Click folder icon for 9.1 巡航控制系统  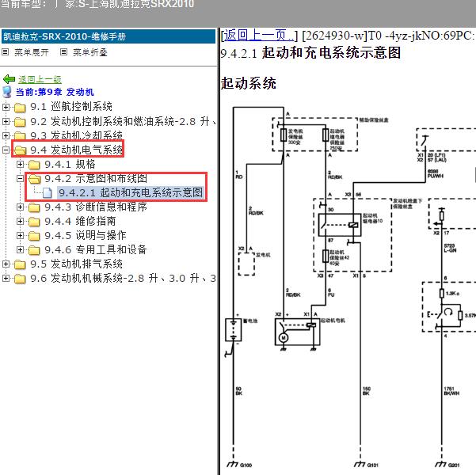tap(20, 107)
